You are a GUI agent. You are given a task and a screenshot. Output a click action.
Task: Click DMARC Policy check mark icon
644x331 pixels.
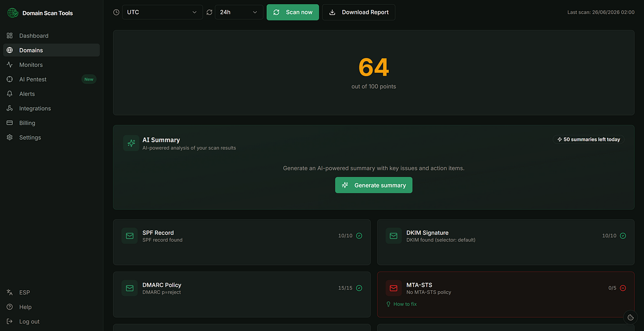pos(359,288)
